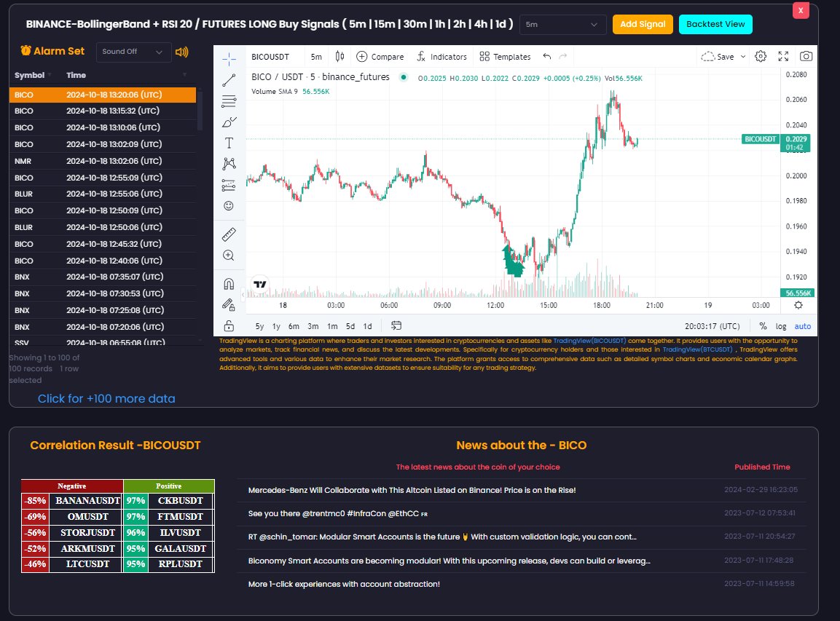Select the 5d date range
840x621 pixels.
[350, 326]
